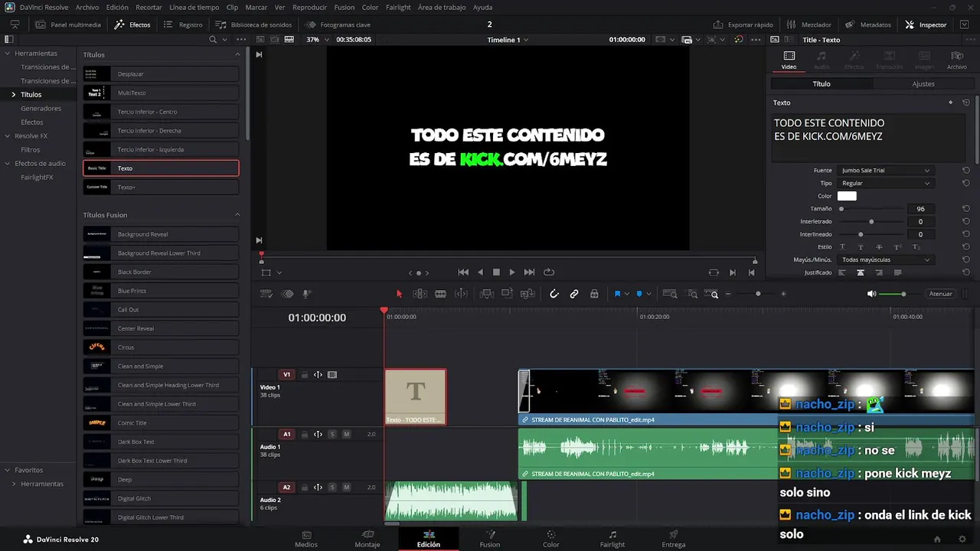Mute the Audio 2 track
Image resolution: width=980 pixels, height=551 pixels.
(346, 487)
